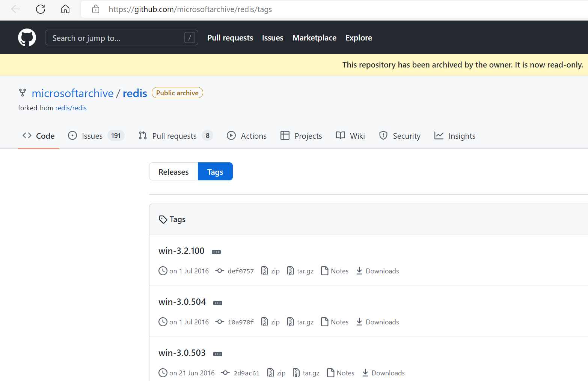Screen dimensions: 588x381
Task: Download tar.gz for win-3.2.100
Action: click(300, 271)
